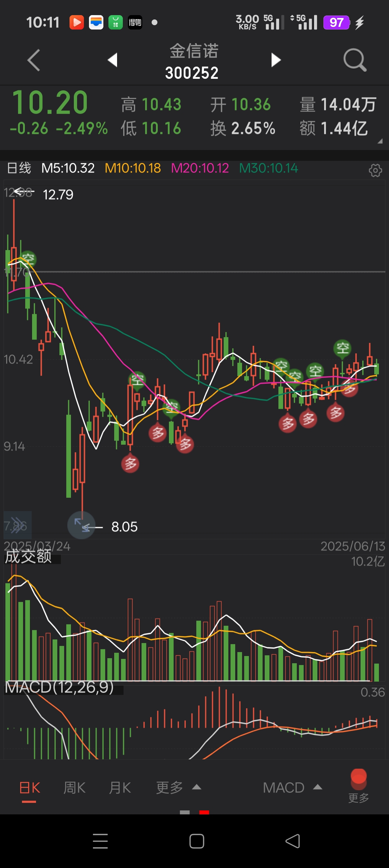
Task: Tap the high price 高 10.43
Action: 151,105
